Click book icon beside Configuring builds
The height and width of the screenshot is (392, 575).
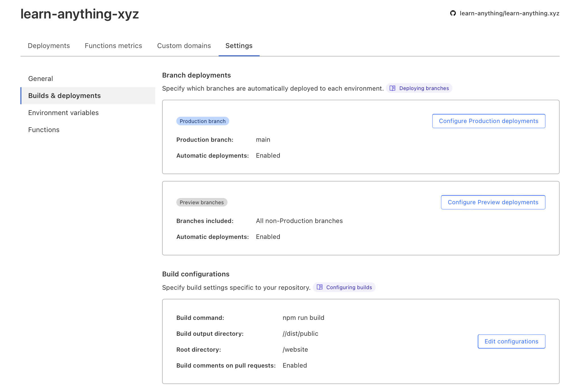[x=320, y=287]
